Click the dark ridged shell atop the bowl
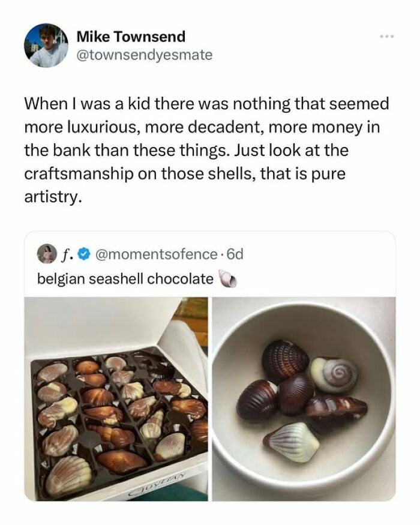This screenshot has width=420, height=525. 285,359
